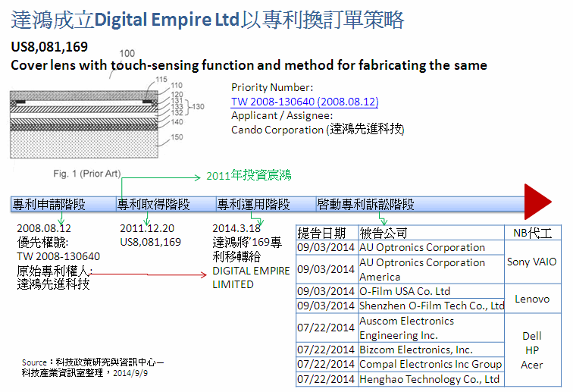Click the Applicant / Assignee label

click(282, 115)
